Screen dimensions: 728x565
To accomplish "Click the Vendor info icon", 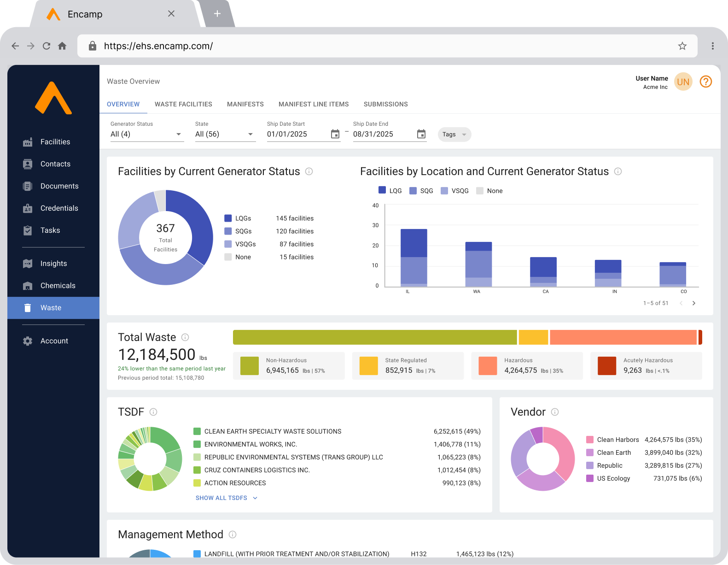I will 555,412.
